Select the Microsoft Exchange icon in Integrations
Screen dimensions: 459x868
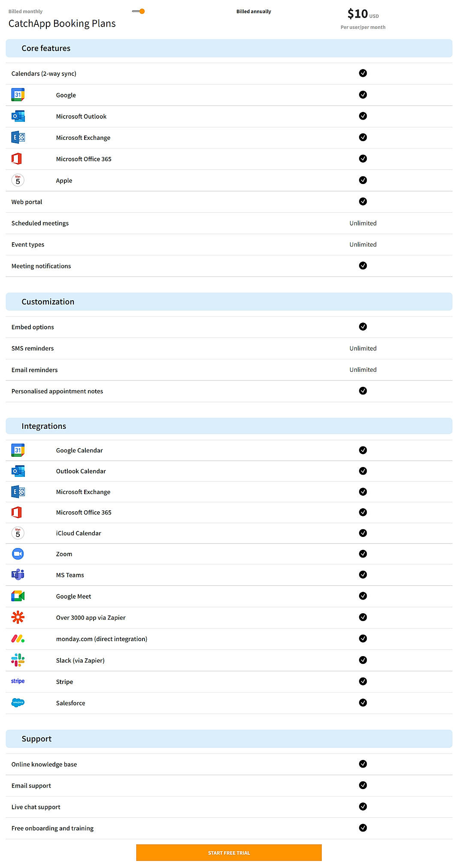click(18, 491)
